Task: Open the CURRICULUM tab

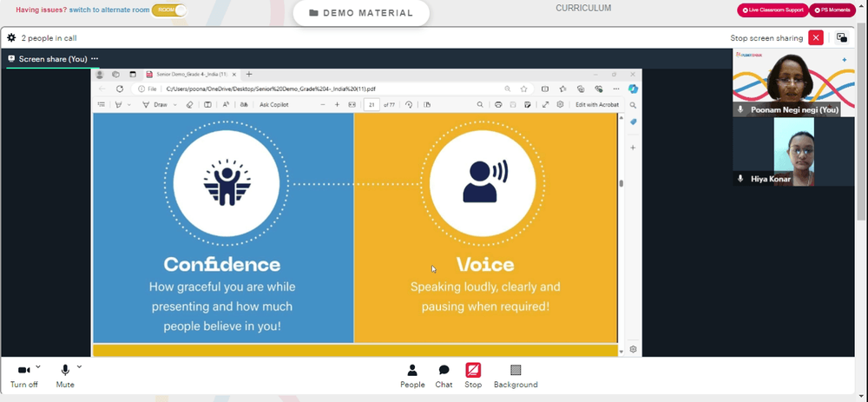Action: (x=583, y=9)
